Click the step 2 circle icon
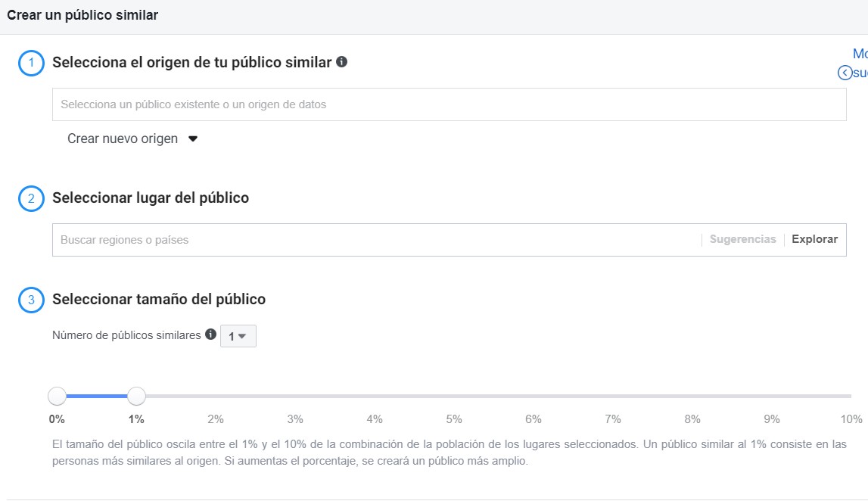This screenshot has width=868, height=501. point(31,198)
